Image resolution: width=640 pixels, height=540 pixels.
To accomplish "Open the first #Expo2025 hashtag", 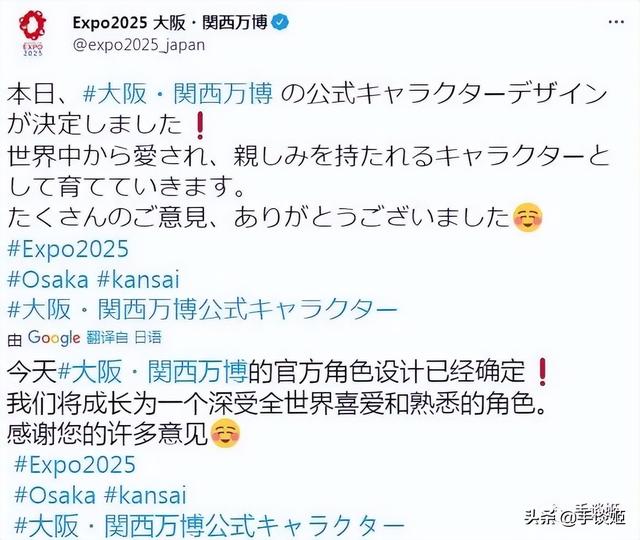I will click(x=68, y=249).
